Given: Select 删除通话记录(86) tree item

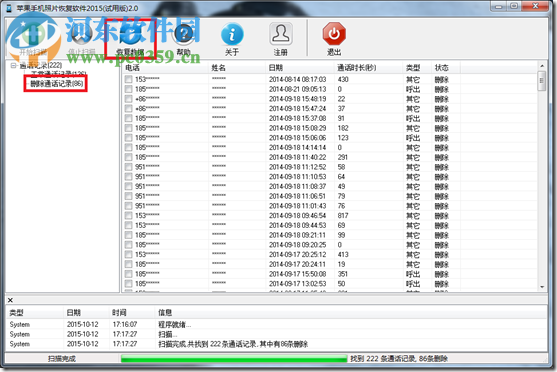Looking at the screenshot, I should (x=56, y=84).
